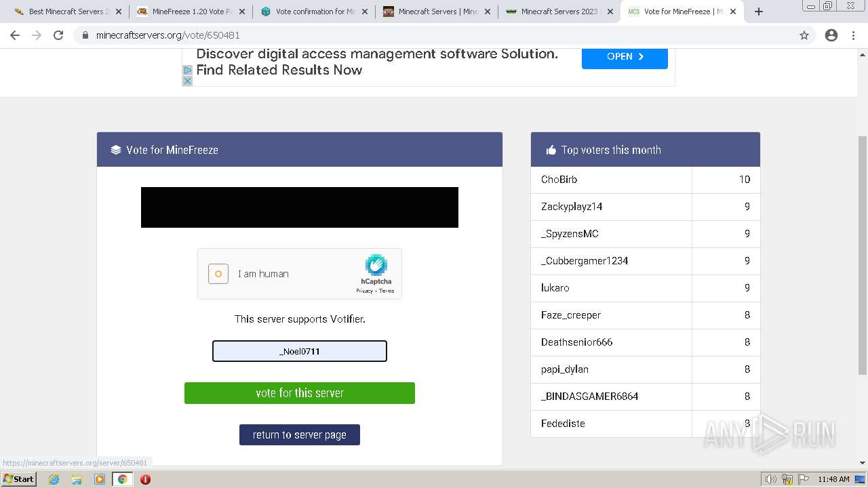Click the This server supports Votifier text
Viewport: 868px width, 488px height.
click(x=300, y=319)
